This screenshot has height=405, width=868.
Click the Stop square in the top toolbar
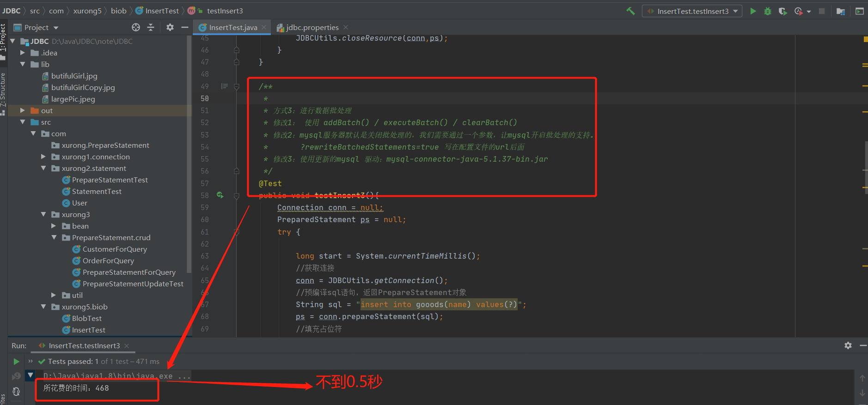(x=822, y=11)
